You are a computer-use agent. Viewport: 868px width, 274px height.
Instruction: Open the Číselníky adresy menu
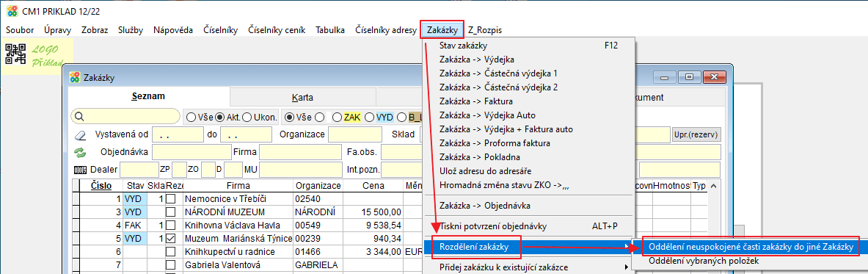pos(386,30)
